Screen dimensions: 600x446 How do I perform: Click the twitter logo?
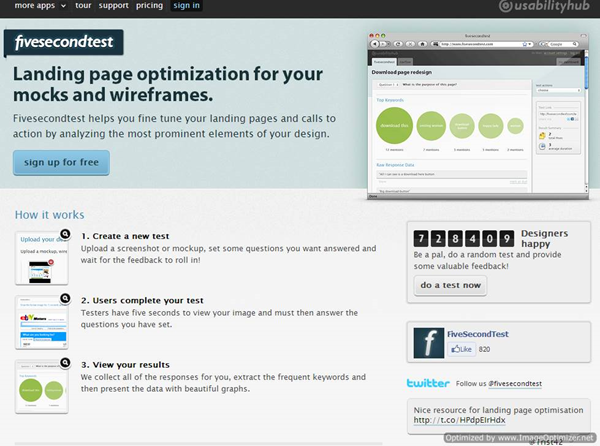coord(428,383)
